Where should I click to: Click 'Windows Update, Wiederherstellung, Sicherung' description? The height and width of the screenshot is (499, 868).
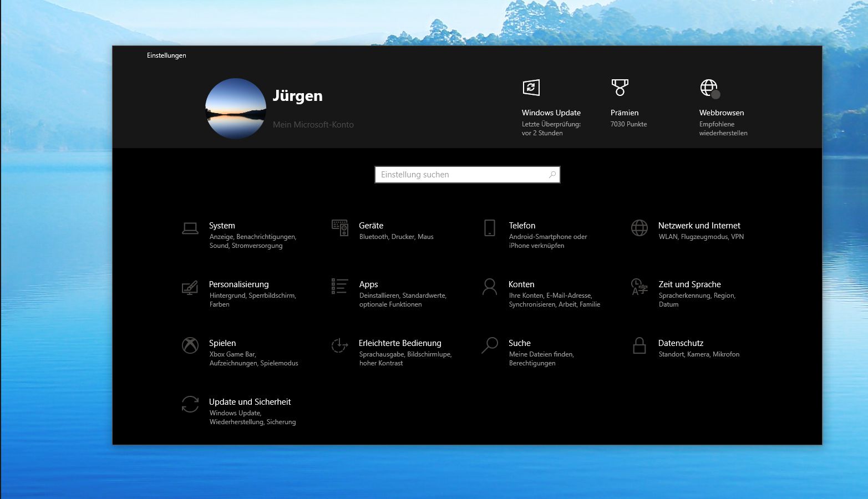[253, 417]
